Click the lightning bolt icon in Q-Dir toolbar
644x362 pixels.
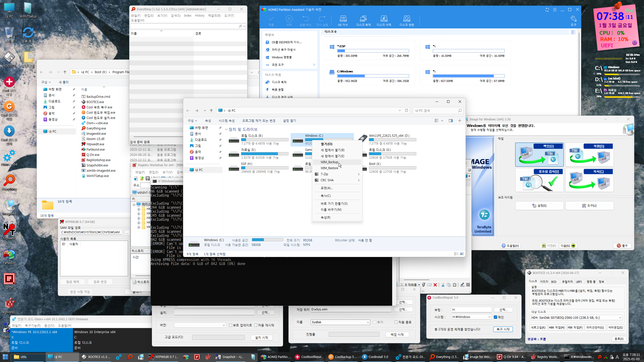coord(424,285)
